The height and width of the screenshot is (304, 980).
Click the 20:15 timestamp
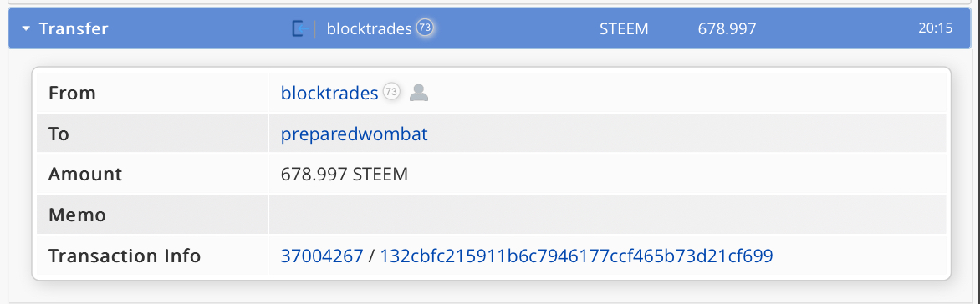click(x=935, y=28)
